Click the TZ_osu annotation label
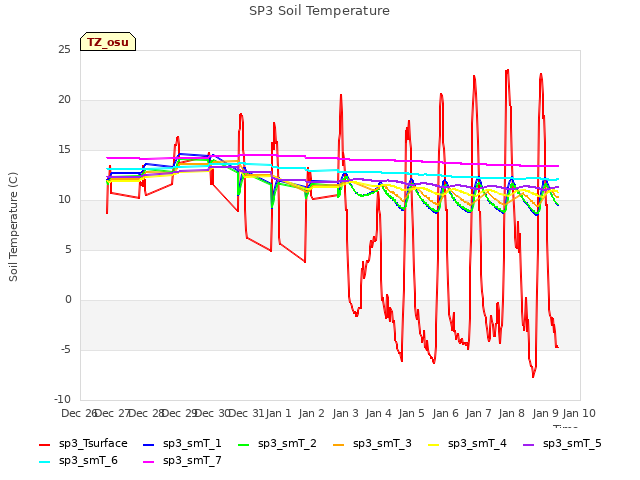This screenshot has width=640, height=480. pos(108,42)
